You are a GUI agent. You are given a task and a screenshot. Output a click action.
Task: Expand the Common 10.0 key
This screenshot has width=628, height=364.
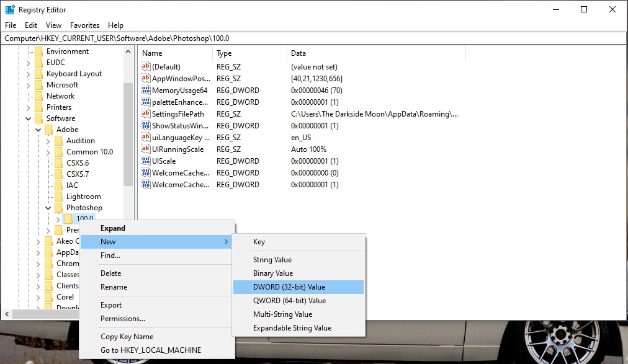(x=48, y=153)
